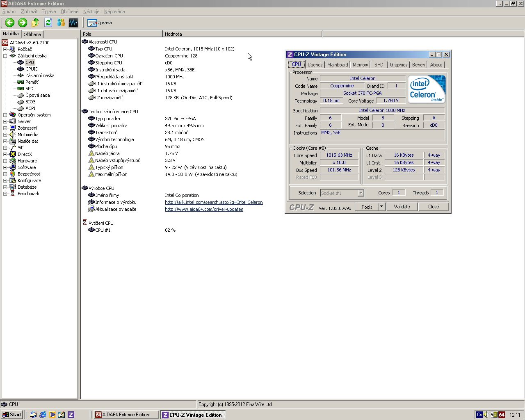
Task: Launch Internet Explorer from quick launch
Action: pyautogui.click(x=43, y=415)
